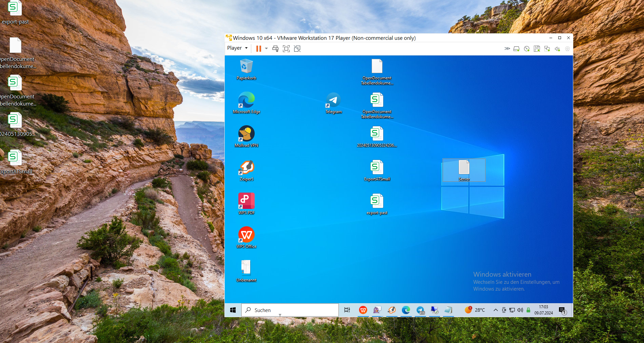Select the Microsoft Edge desktop shortcut
Image resolution: width=644 pixels, height=343 pixels.
click(x=246, y=103)
